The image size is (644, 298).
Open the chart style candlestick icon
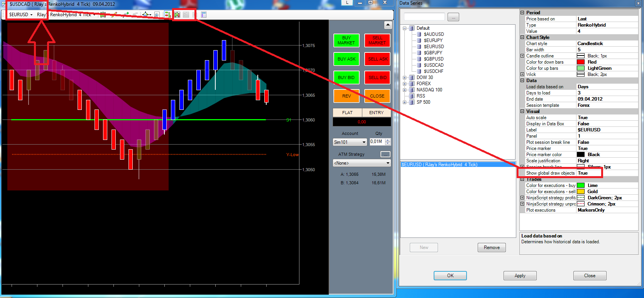pos(103,15)
